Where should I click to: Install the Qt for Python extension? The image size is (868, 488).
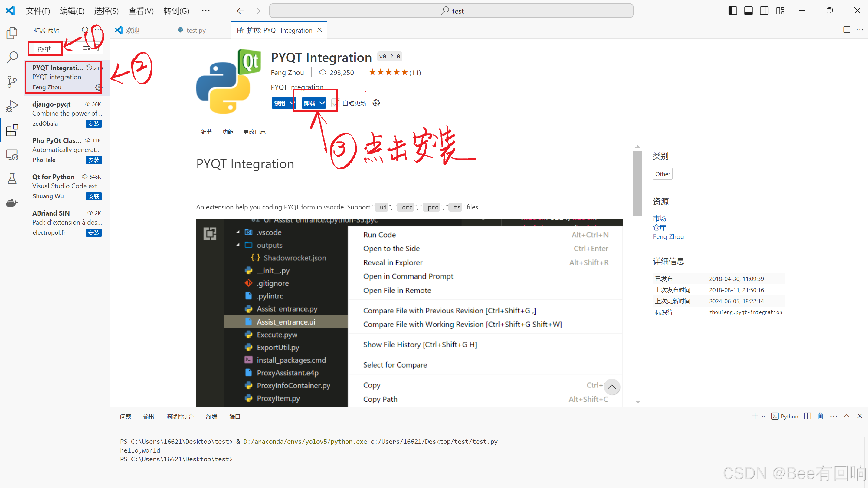pyautogui.click(x=94, y=196)
